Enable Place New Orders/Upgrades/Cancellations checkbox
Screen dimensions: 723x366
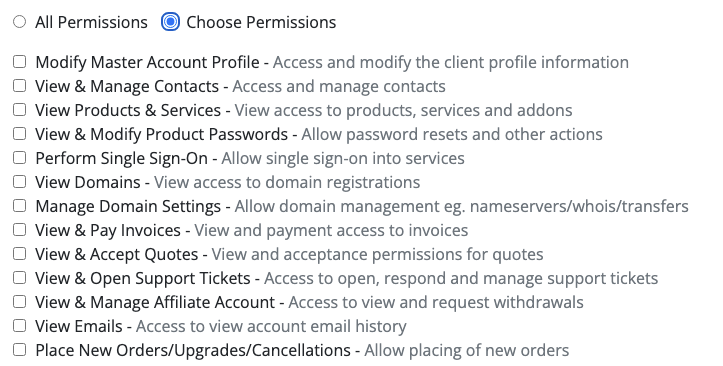(19, 349)
